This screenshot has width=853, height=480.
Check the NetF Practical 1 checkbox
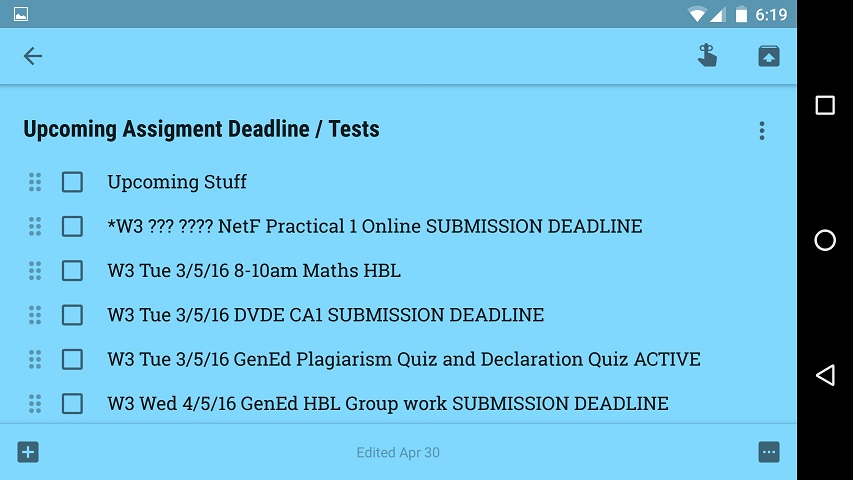tap(72, 226)
